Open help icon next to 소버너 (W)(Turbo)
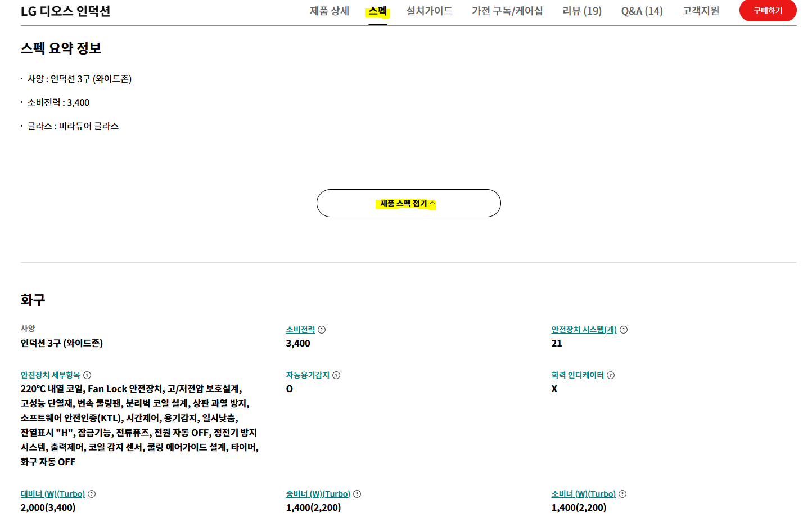 pos(622,494)
